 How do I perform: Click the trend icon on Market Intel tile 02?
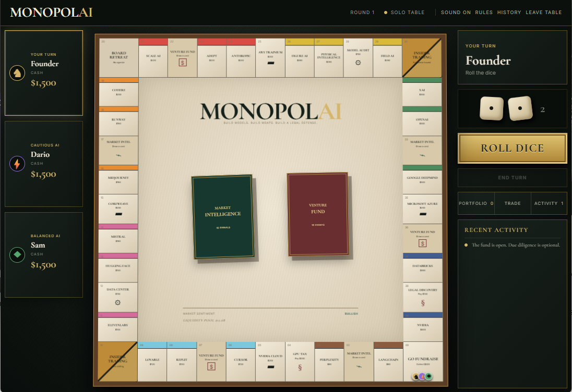point(359,366)
